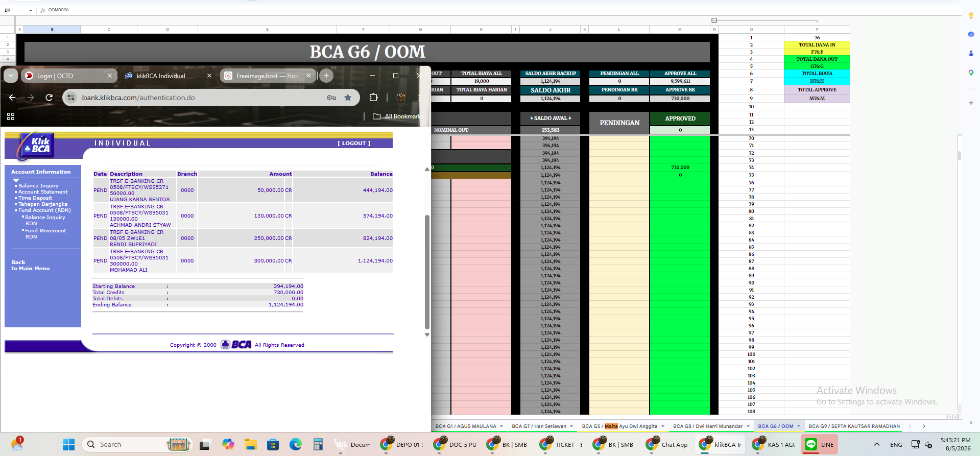Select the cyan TOTAL BIAYA cell
This screenshot has width=980, height=456.
[817, 74]
